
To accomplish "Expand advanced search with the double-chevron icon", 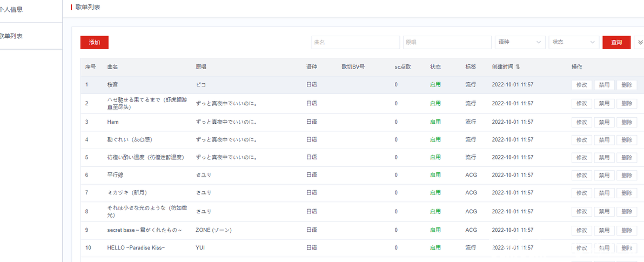I will 640,42.
